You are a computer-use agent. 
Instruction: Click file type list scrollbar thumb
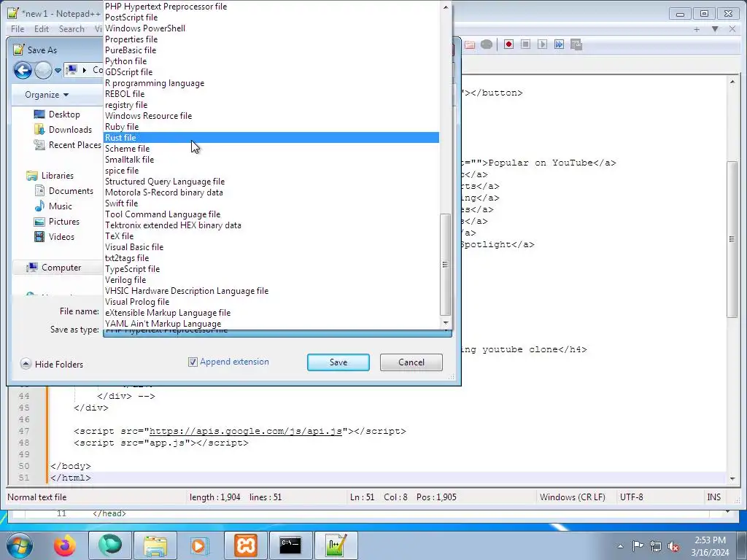pyautogui.click(x=445, y=264)
